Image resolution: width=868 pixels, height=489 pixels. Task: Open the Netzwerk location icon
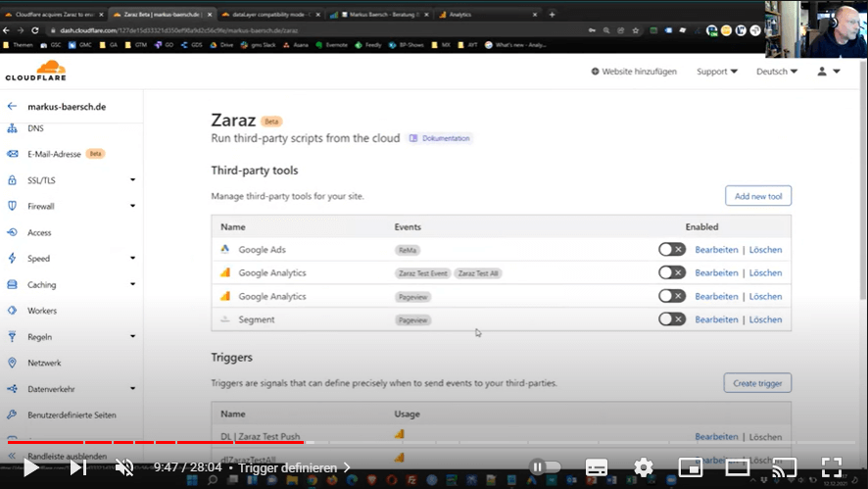(12, 363)
